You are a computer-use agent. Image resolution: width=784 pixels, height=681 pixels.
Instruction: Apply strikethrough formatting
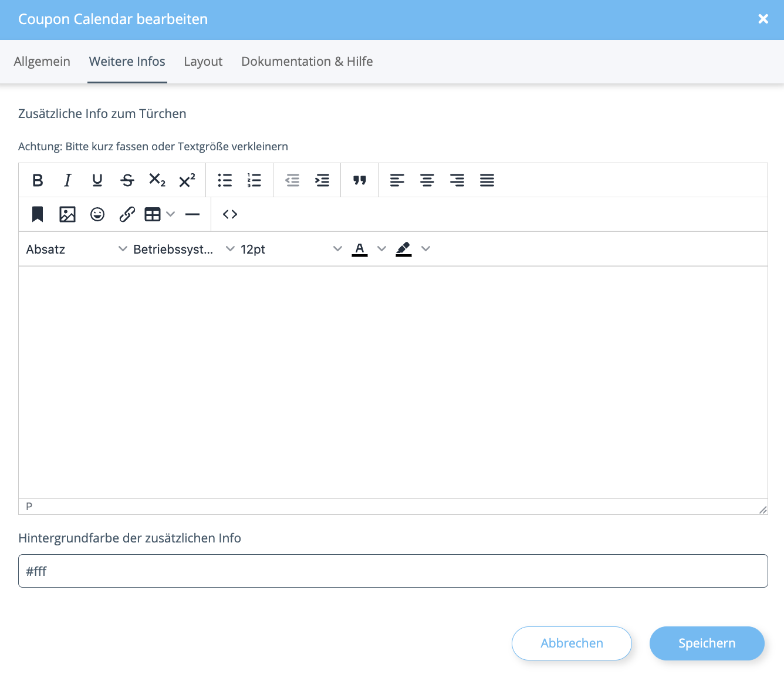coord(127,180)
